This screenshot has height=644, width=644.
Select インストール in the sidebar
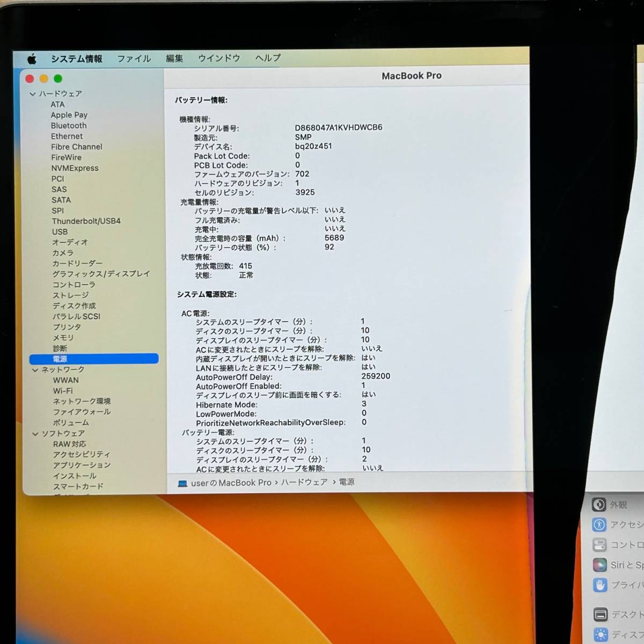tap(75, 476)
